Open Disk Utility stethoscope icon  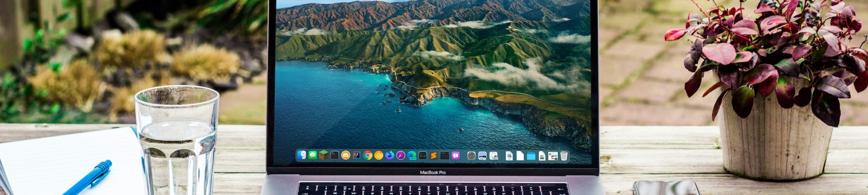[x=493, y=156]
